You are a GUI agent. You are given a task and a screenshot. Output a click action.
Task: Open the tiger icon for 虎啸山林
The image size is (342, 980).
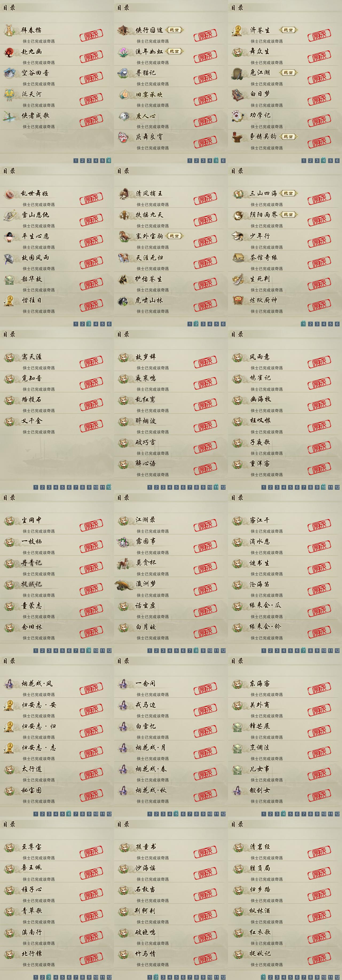(x=124, y=301)
